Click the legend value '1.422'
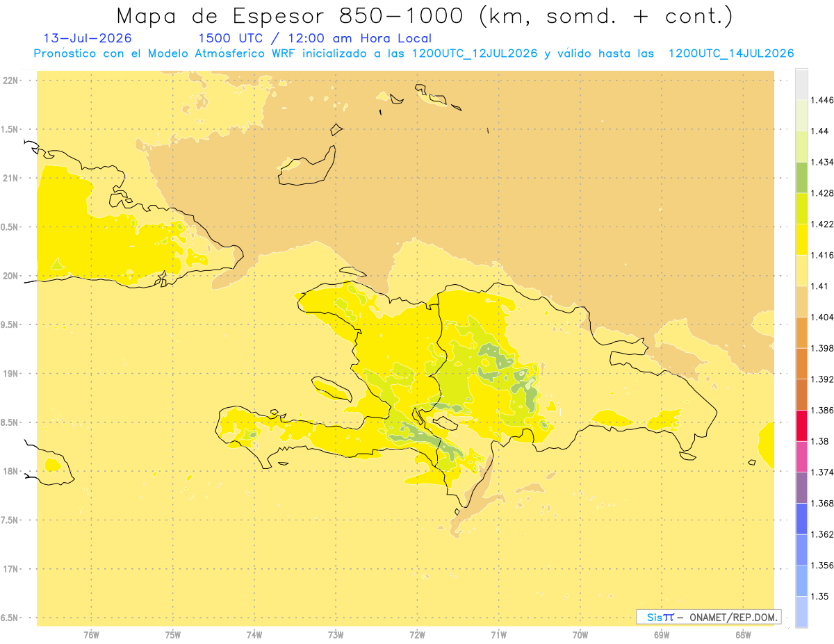Image resolution: width=834 pixels, height=644 pixels. click(822, 224)
